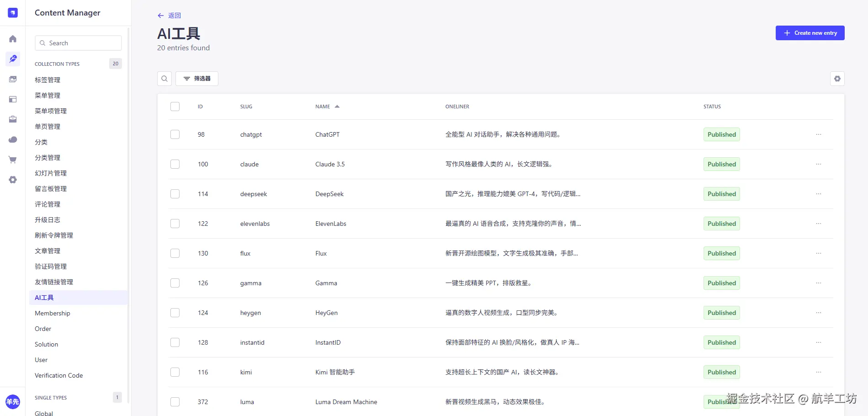Open row actions menu for Flux
This screenshot has height=416, width=868.
click(819, 253)
